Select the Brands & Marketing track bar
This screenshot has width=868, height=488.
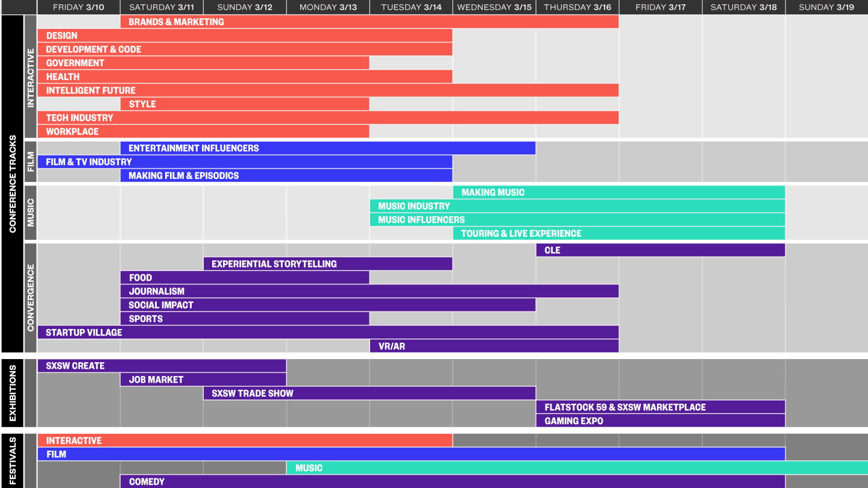(370, 22)
